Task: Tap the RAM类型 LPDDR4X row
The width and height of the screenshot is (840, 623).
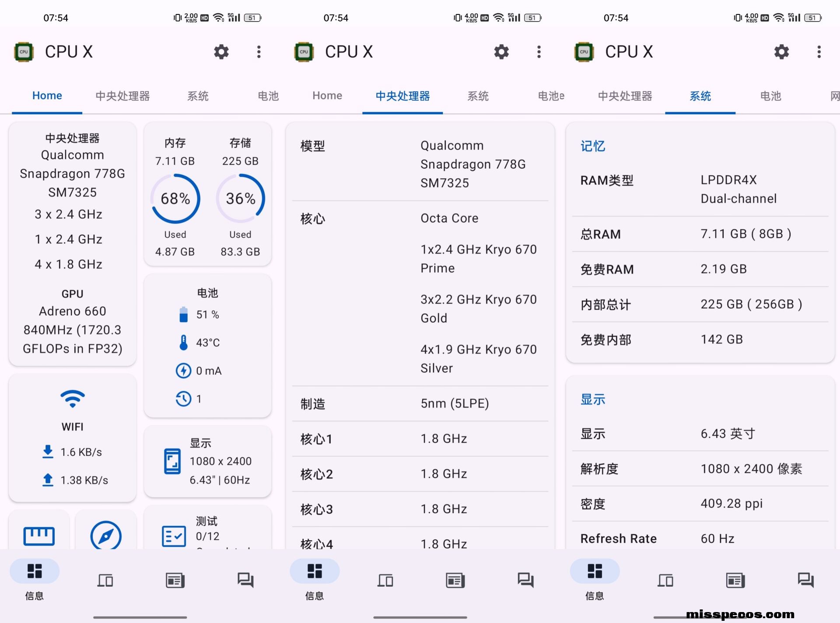Action: (700, 189)
